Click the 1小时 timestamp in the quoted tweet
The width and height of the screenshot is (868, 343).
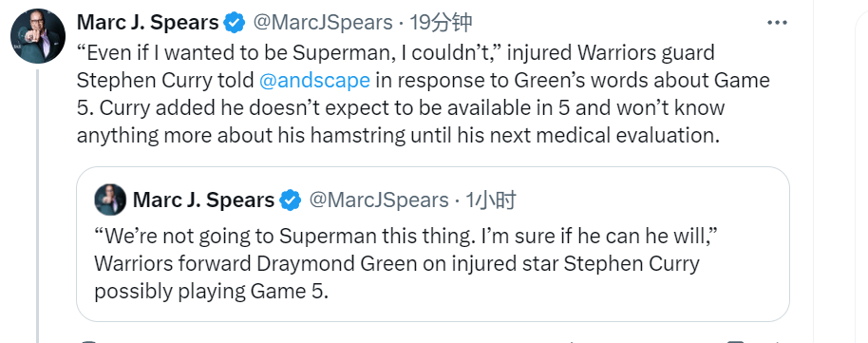pyautogui.click(x=490, y=200)
